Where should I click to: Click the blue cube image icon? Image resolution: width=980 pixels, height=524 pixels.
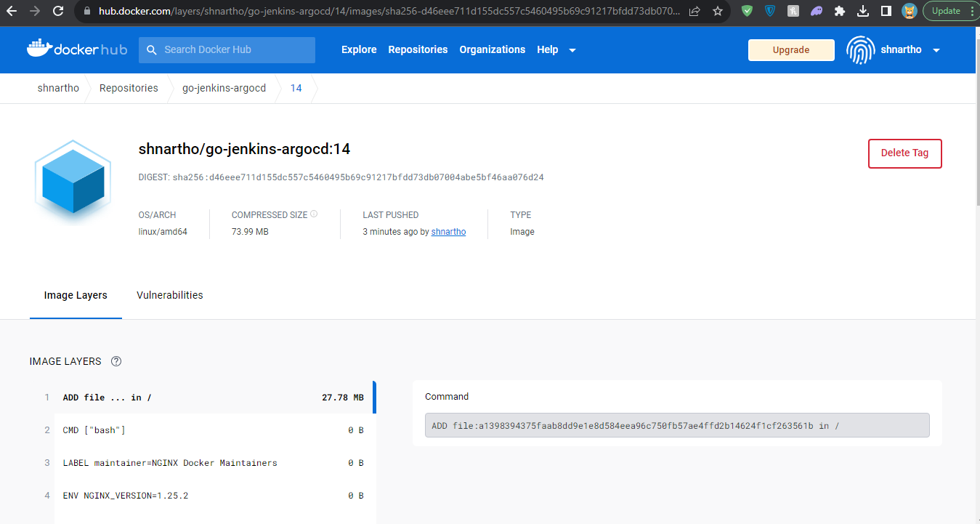73,181
